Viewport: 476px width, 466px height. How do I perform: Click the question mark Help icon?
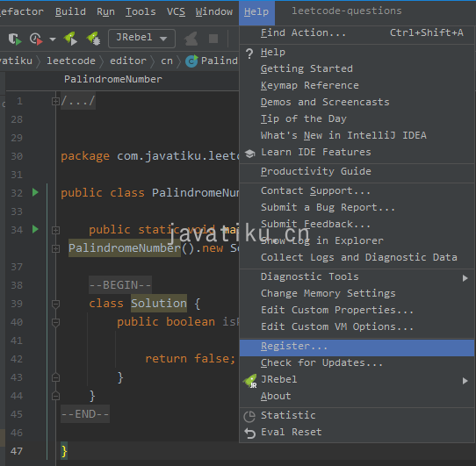click(249, 54)
